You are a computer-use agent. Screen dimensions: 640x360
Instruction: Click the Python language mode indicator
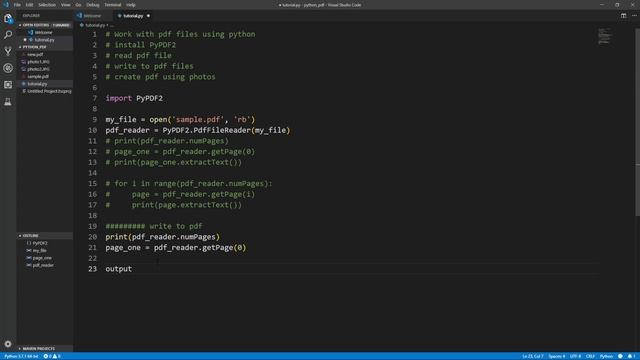pos(606,356)
